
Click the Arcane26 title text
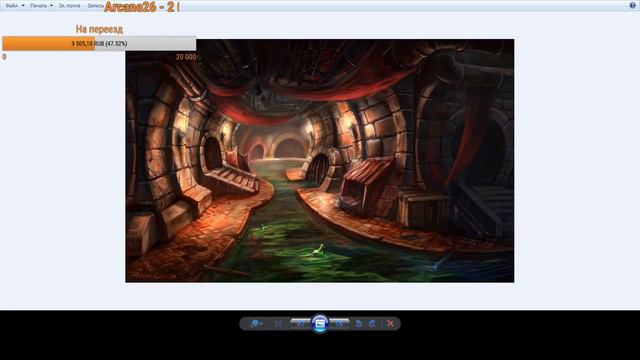[x=130, y=7]
